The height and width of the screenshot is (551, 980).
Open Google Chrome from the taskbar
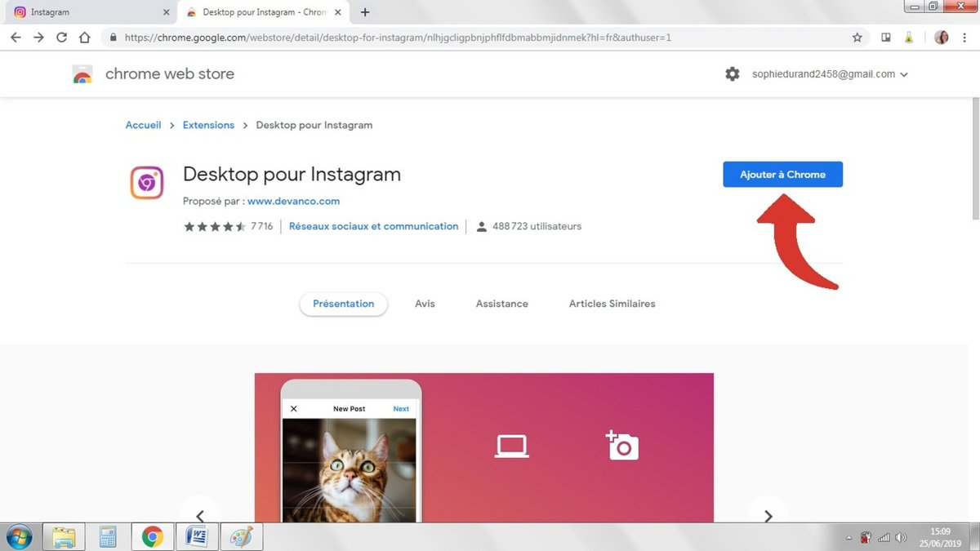click(152, 536)
